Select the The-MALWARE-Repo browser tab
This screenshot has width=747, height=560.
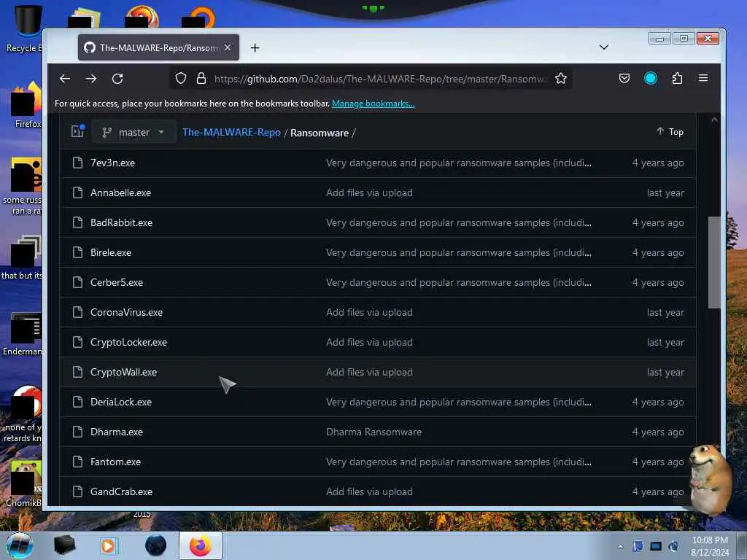[158, 47]
